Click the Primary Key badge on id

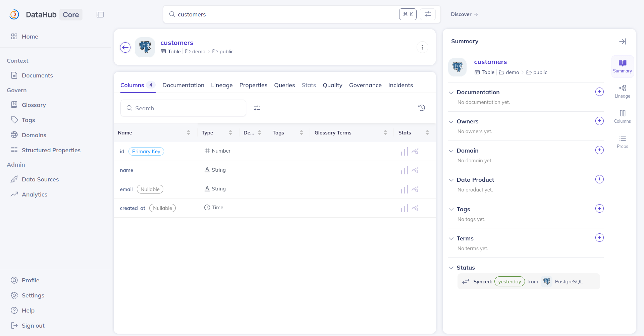(x=146, y=152)
